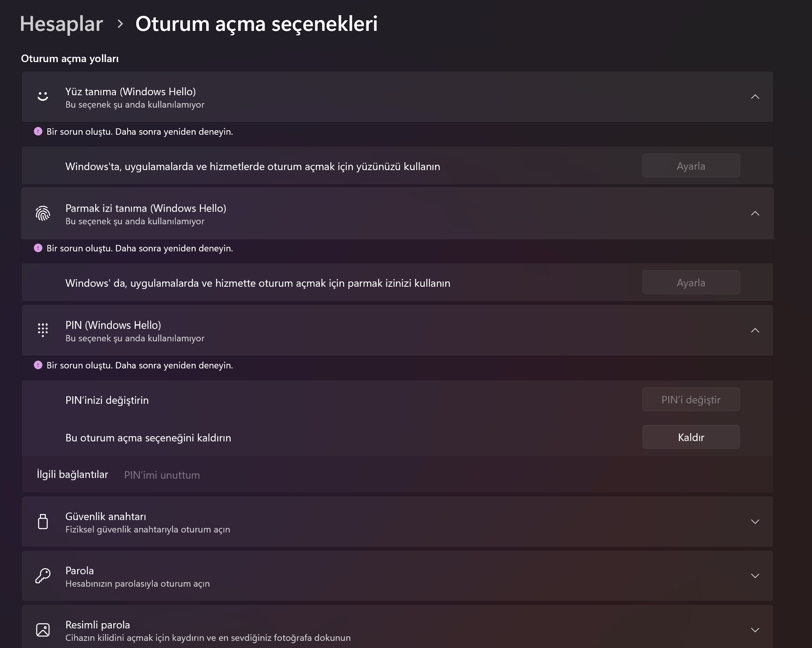Collapse the PIN (Windows Hello) chevron
This screenshot has height=648, width=812.
(755, 330)
